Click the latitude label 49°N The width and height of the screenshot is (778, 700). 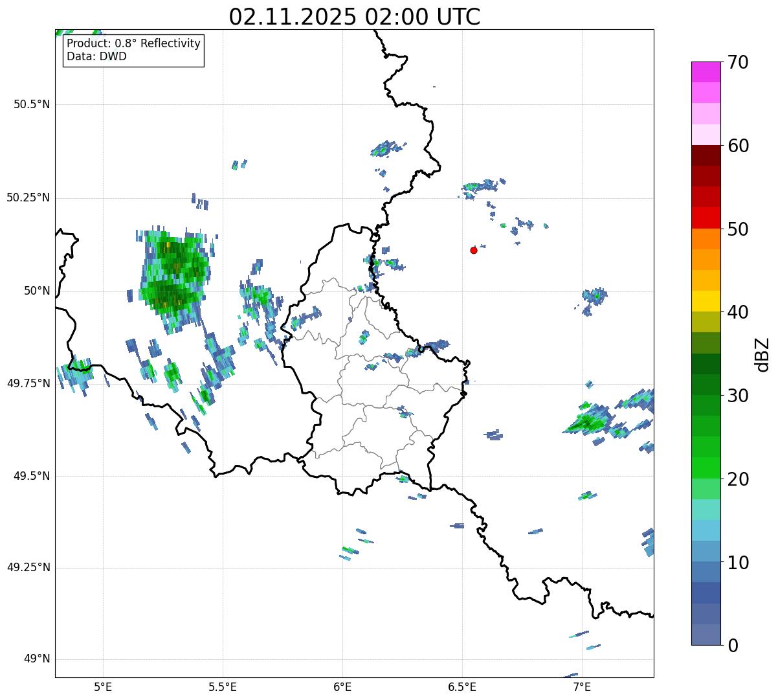[x=37, y=659]
